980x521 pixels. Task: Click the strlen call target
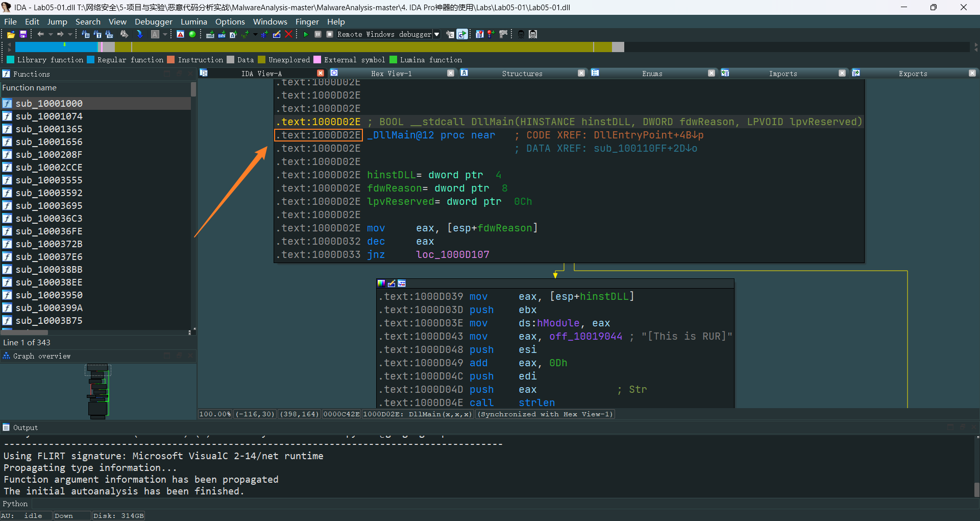[x=537, y=402]
